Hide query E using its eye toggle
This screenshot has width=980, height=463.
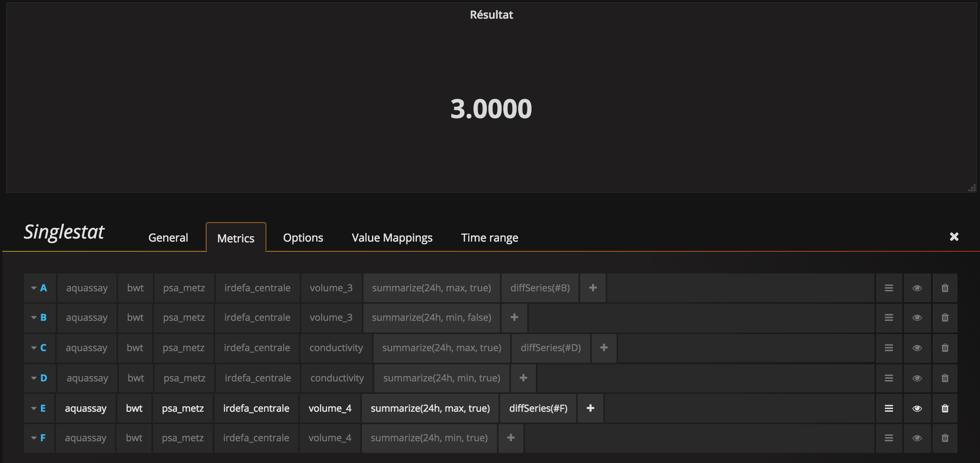[917, 408]
